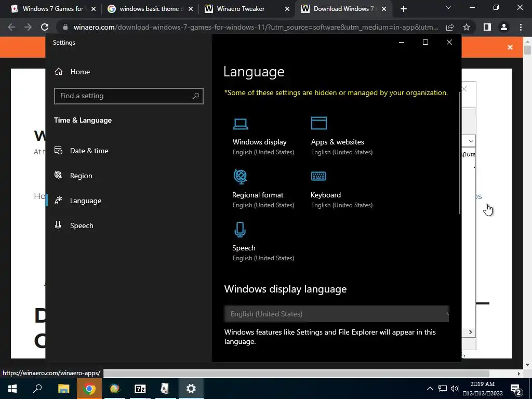Viewport: 532px width, 399px height.
Task: Go back in Chrome
Action: pos(11,27)
